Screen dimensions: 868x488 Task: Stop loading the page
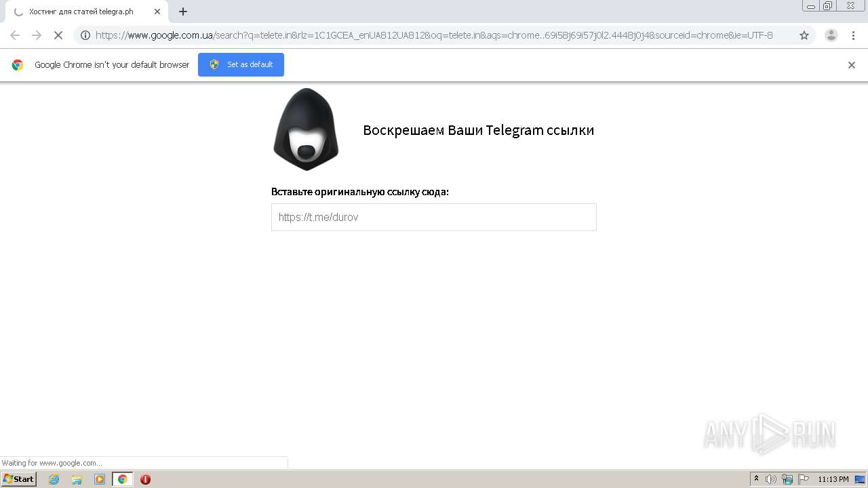(x=58, y=35)
